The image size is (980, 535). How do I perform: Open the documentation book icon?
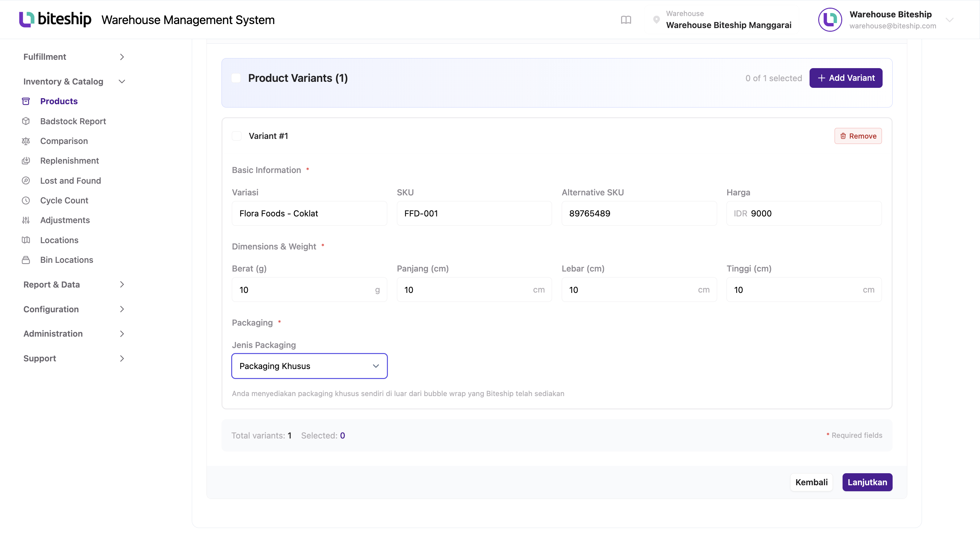click(626, 19)
